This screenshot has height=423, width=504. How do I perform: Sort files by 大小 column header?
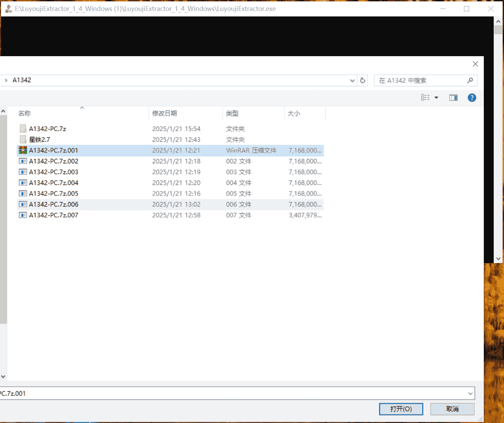294,113
